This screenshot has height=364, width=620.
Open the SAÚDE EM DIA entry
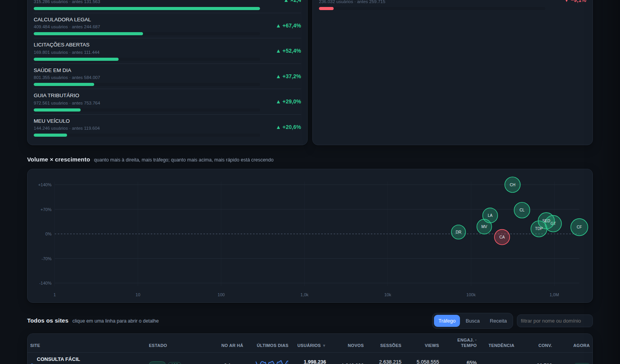(x=167, y=76)
